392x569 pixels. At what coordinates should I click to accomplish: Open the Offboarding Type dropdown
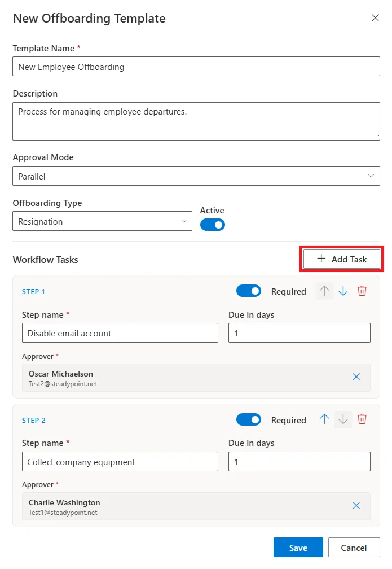click(102, 221)
